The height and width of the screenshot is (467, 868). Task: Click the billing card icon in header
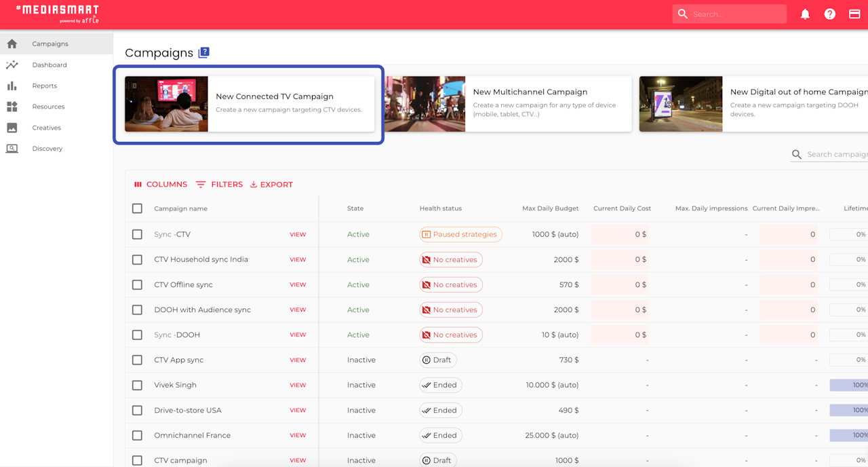click(854, 14)
